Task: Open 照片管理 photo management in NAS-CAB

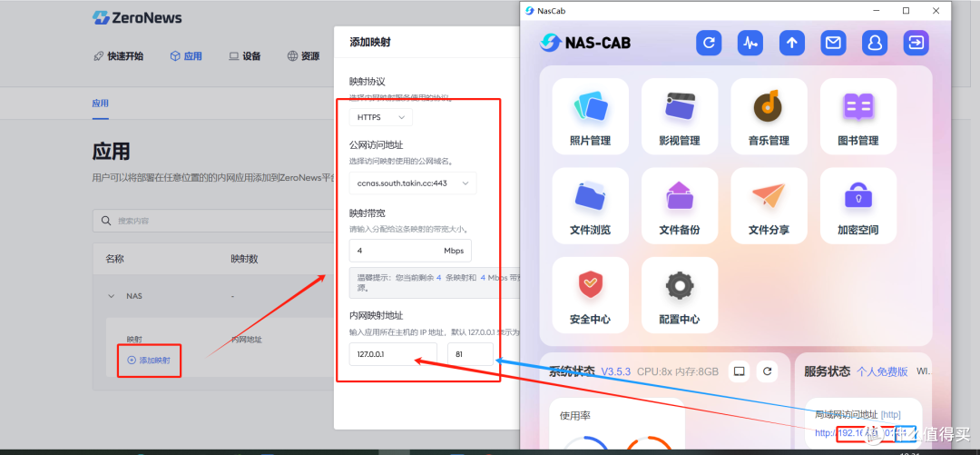Action: click(590, 116)
